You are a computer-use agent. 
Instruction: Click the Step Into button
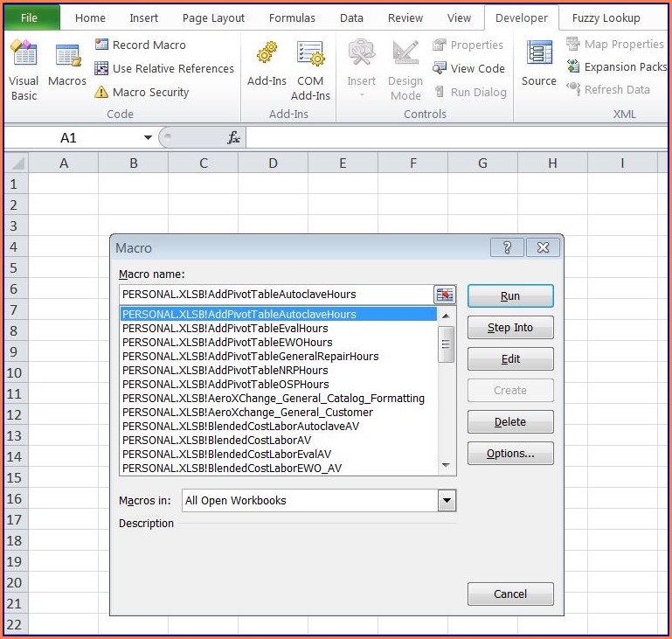(x=510, y=328)
